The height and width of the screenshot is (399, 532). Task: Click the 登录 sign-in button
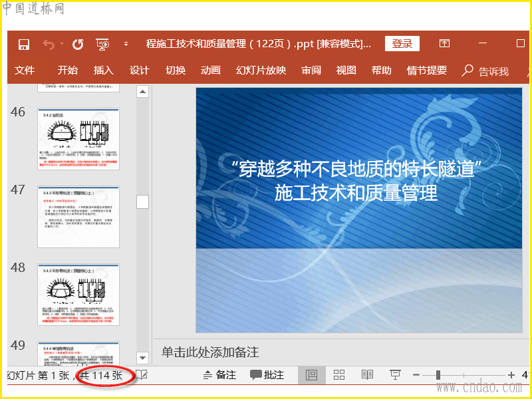click(x=402, y=44)
